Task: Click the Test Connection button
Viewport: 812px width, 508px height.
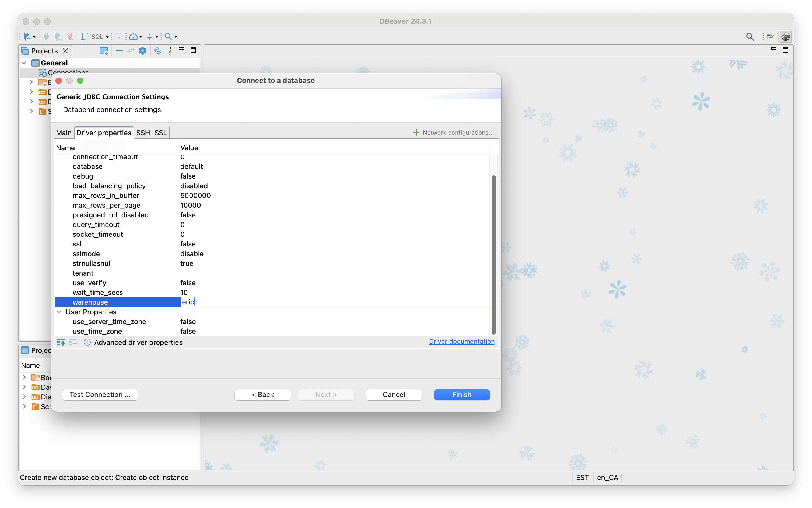Action: pos(100,395)
